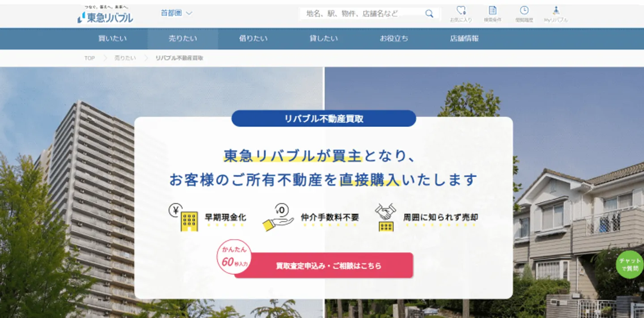644x318 pixels.
Task: Click the TOP breadcrumb link
Action: coord(89,58)
